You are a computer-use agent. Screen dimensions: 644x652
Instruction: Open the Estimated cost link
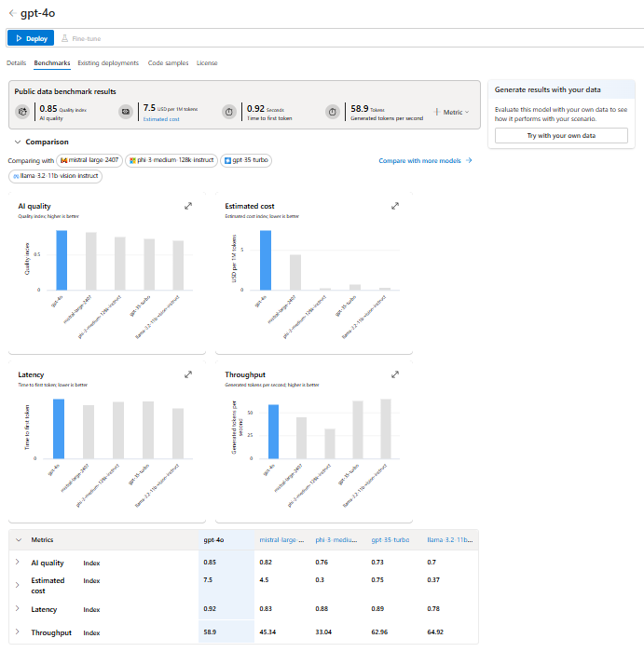(x=161, y=119)
